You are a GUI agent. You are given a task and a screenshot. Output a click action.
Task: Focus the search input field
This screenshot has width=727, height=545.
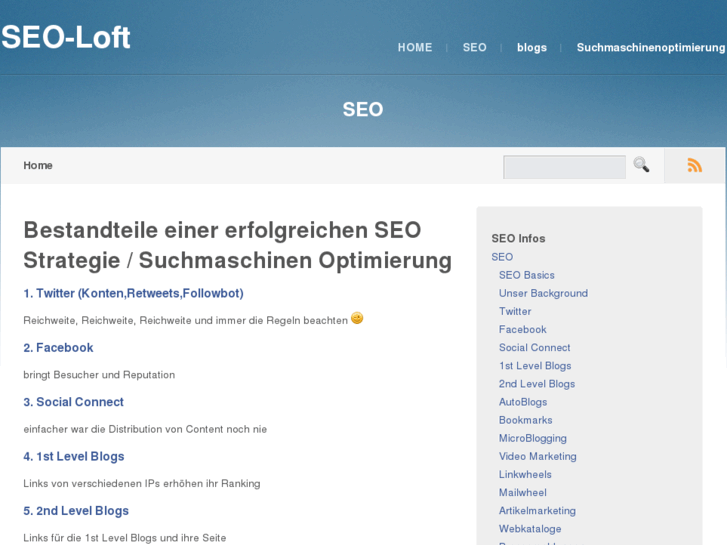coord(564,167)
